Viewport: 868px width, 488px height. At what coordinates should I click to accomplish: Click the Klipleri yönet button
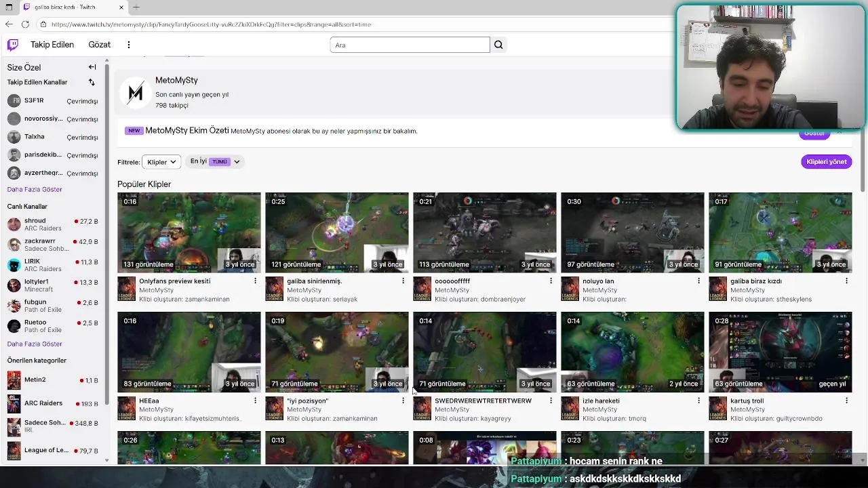[826, 162]
